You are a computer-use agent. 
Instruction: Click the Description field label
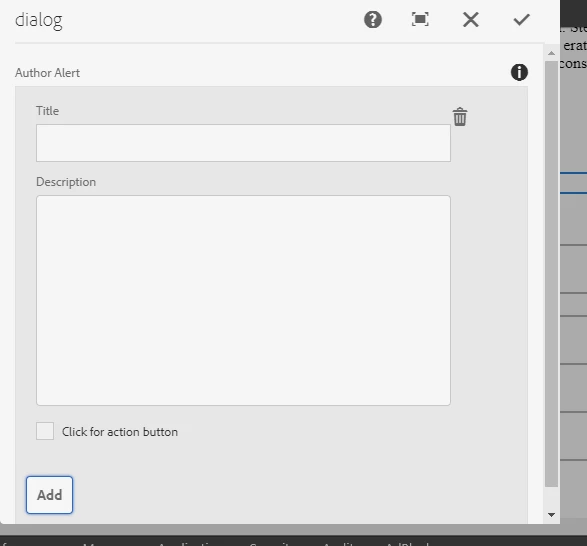pyautogui.click(x=66, y=182)
